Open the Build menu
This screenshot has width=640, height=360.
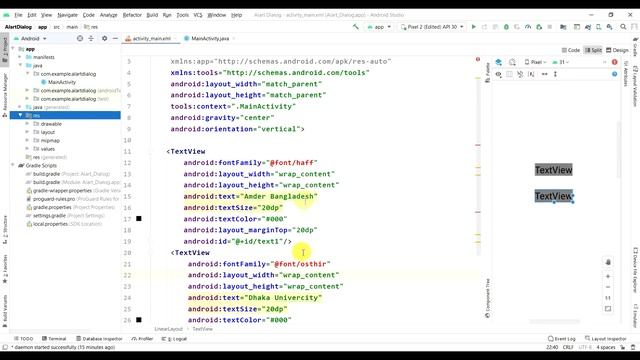pos(152,15)
